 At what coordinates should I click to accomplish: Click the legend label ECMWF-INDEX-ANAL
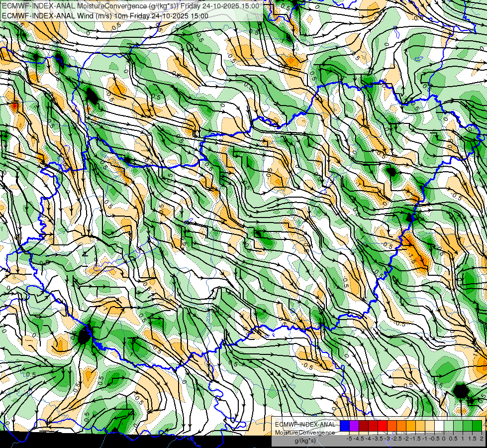click(305, 425)
